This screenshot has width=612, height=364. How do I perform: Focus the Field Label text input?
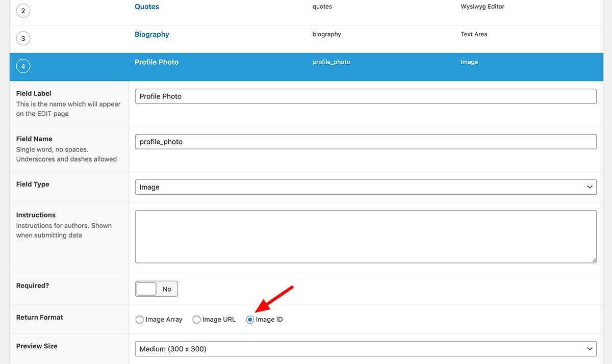click(365, 96)
